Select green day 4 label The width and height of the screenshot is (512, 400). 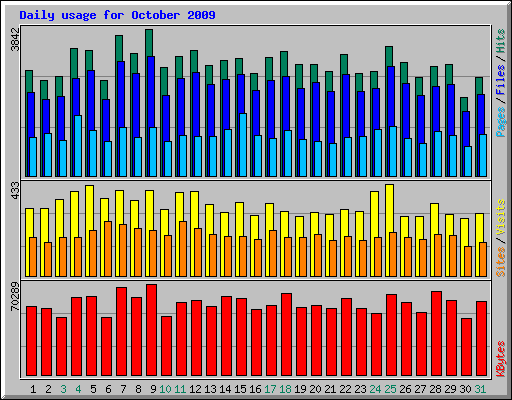(x=78, y=389)
